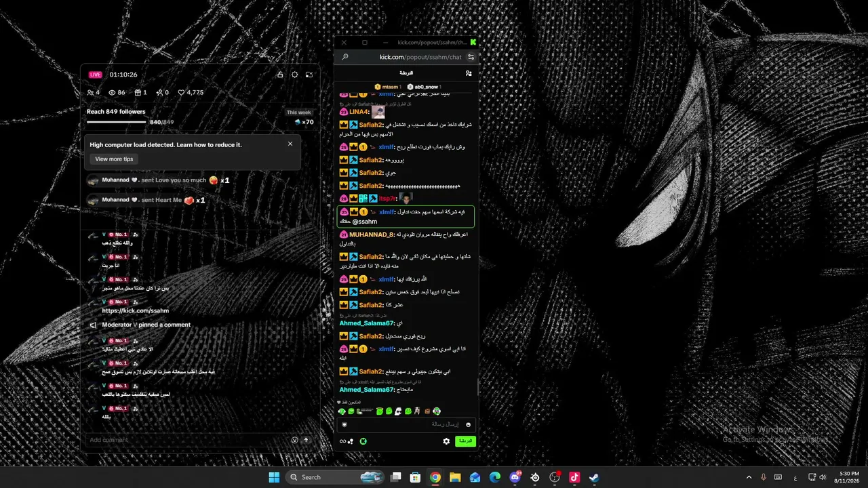Open Steam from the taskbar

(x=594, y=477)
